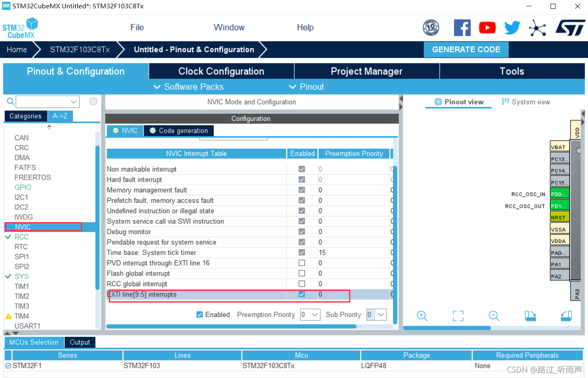Open the Window menu
The image size is (588, 378).
(229, 28)
